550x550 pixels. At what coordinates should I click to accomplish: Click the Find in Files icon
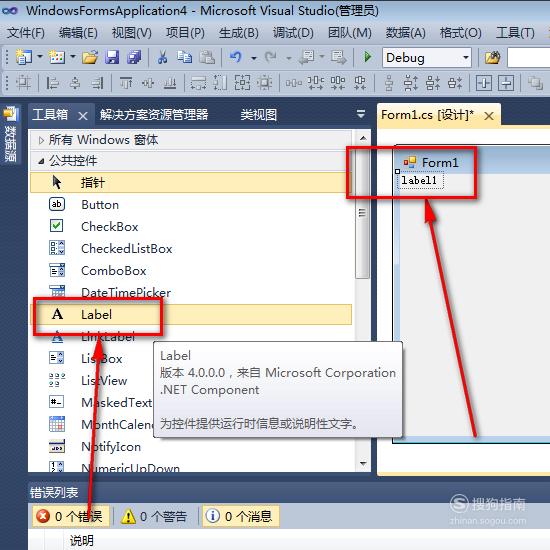point(492,57)
